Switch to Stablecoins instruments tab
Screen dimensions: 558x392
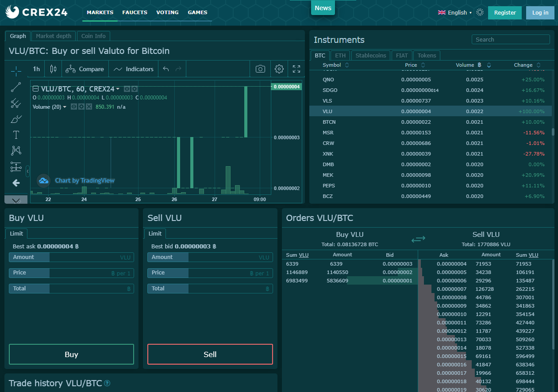[371, 55]
